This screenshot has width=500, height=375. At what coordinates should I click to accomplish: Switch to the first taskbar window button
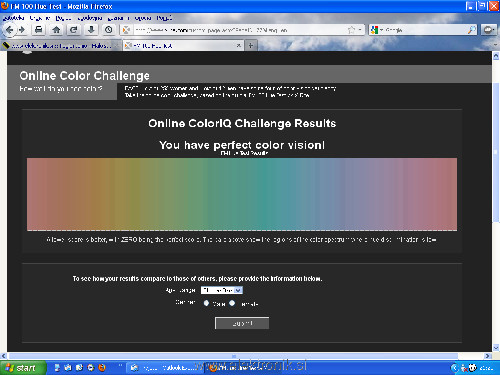(166, 368)
